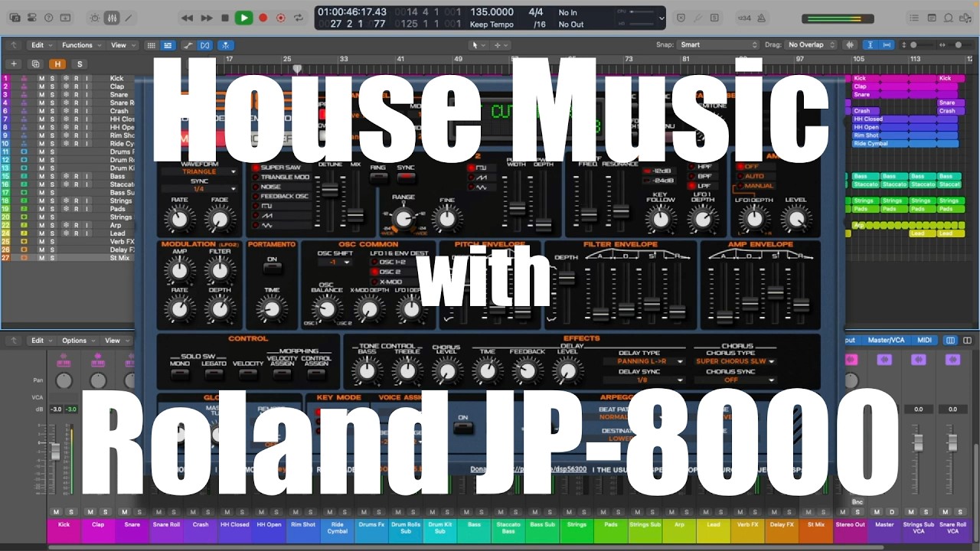Click the MONO solo switch button

pyautogui.click(x=180, y=374)
